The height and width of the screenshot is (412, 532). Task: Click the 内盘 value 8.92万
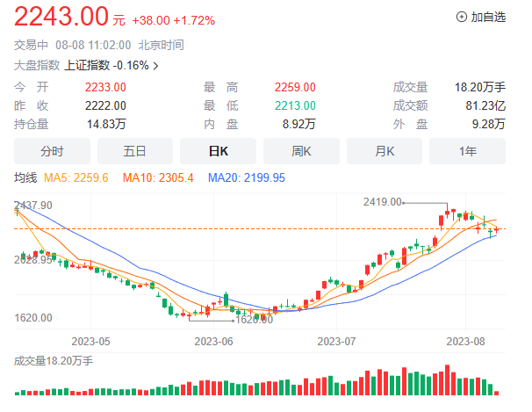point(299,124)
